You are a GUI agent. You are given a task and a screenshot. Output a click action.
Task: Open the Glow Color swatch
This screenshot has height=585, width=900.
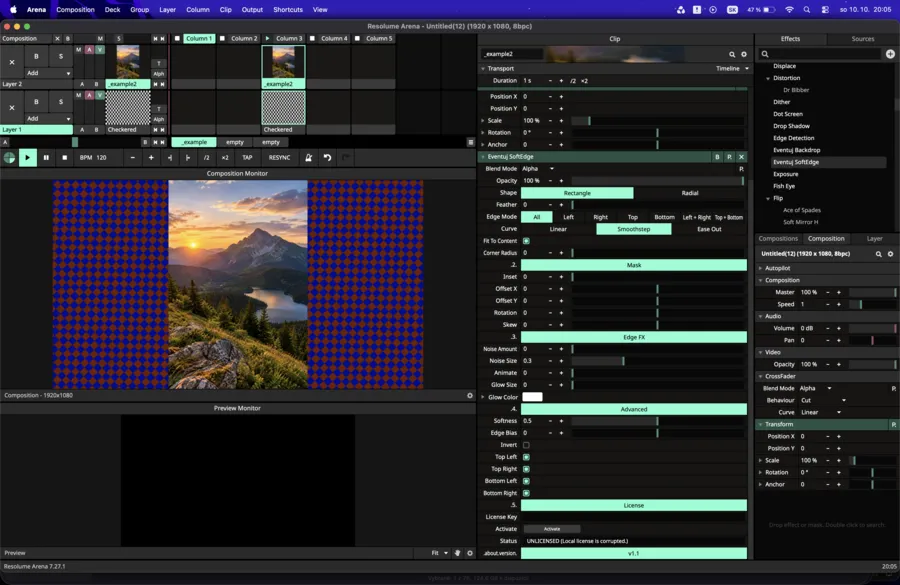(x=532, y=397)
